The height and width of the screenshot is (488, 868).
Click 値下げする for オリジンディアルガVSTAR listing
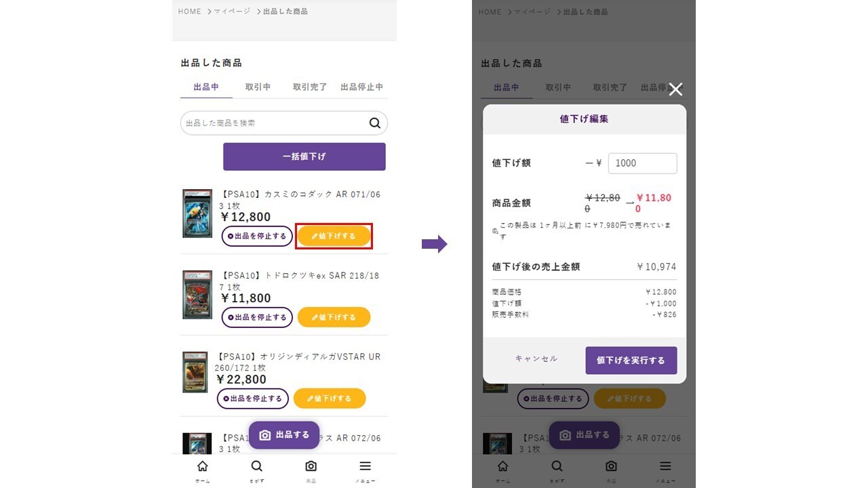click(x=330, y=399)
